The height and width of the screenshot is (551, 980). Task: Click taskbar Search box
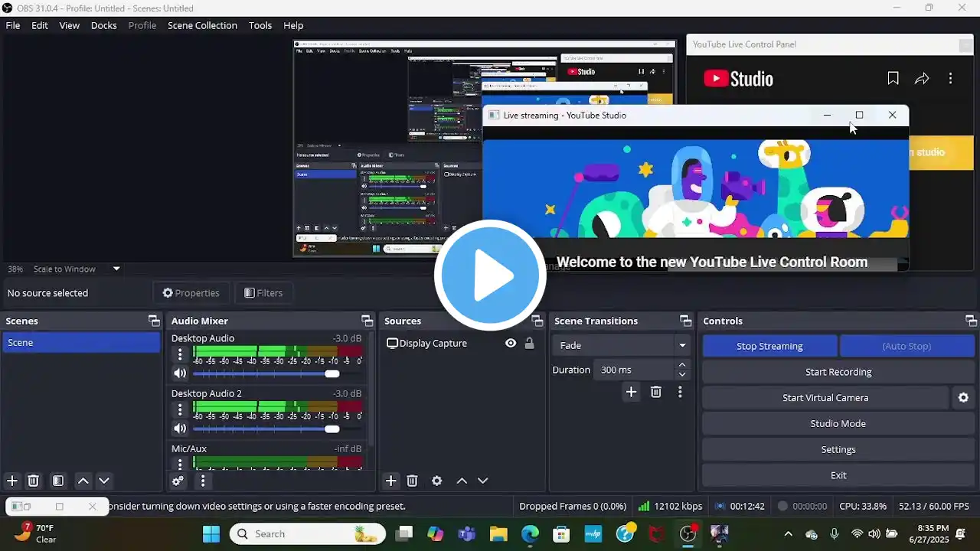(308, 533)
